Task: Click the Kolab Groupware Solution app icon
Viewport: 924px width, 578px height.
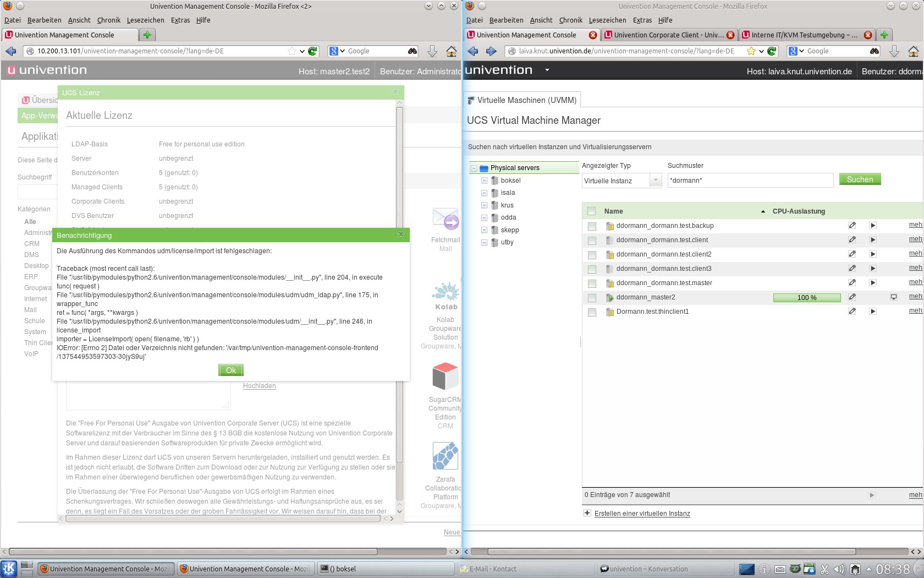Action: pos(446,295)
